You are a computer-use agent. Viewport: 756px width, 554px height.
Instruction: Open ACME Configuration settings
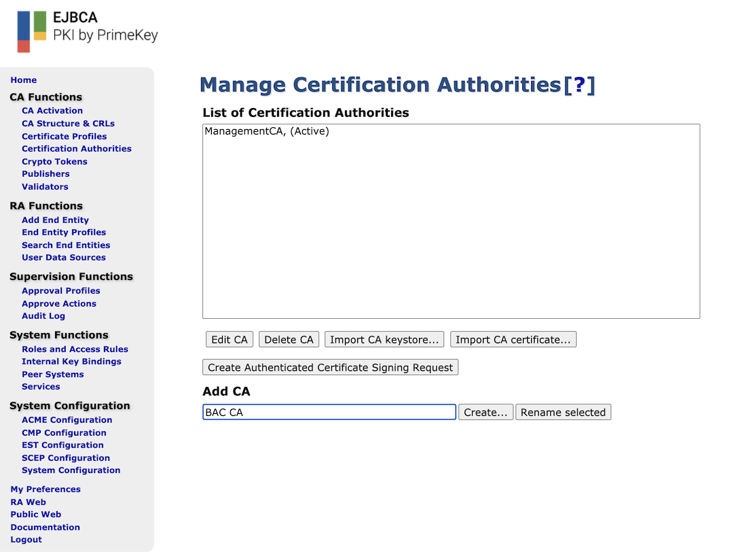[67, 420]
